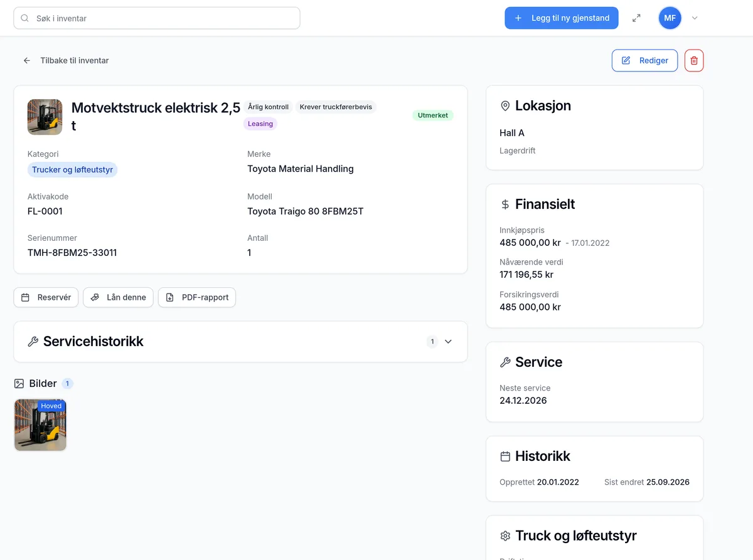This screenshot has height=560, width=753.
Task: Open the 'Hoved' forklift image thumbnail
Action: click(x=40, y=425)
